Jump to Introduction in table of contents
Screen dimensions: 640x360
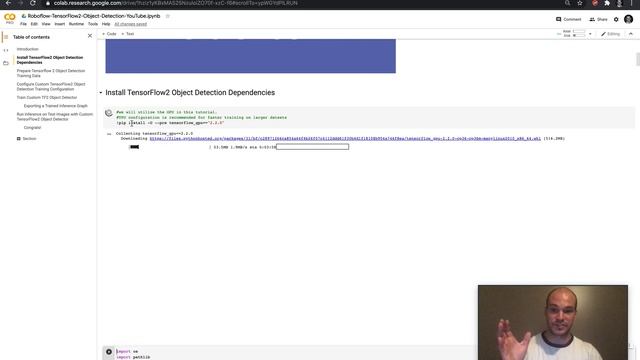point(27,49)
